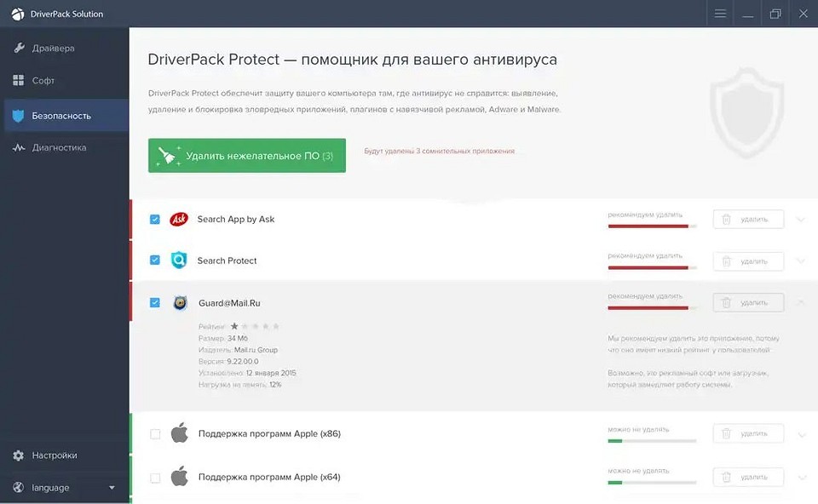818x504 pixels.
Task: Click the Guard@Mail.Ru application icon
Action: (x=179, y=302)
